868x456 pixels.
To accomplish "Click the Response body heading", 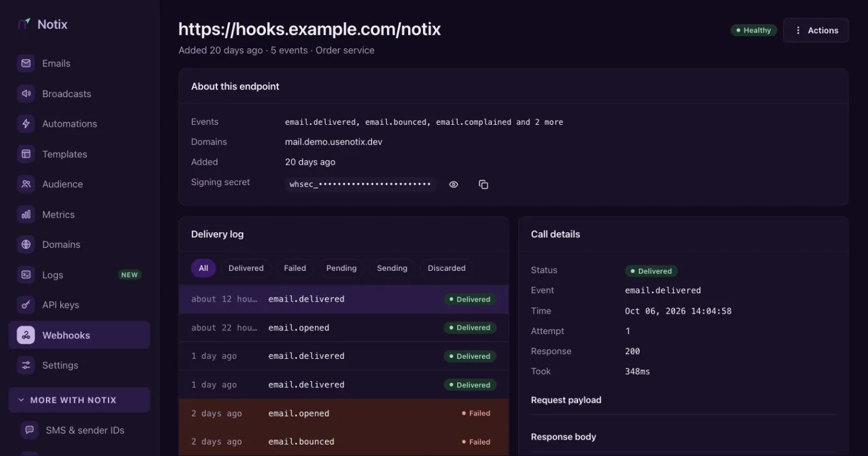I will 564,437.
